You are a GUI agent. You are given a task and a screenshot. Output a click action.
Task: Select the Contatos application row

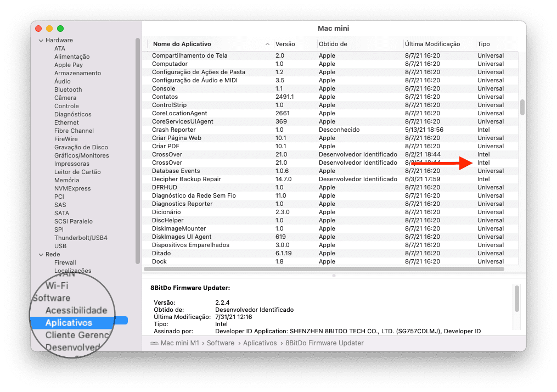(330, 97)
